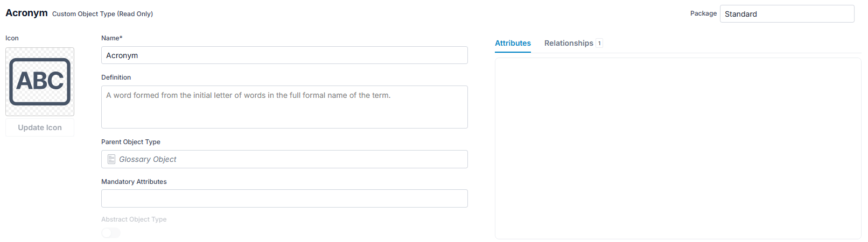Click the Glossary Object parent type text
Screen dimensions: 868x242
point(148,159)
